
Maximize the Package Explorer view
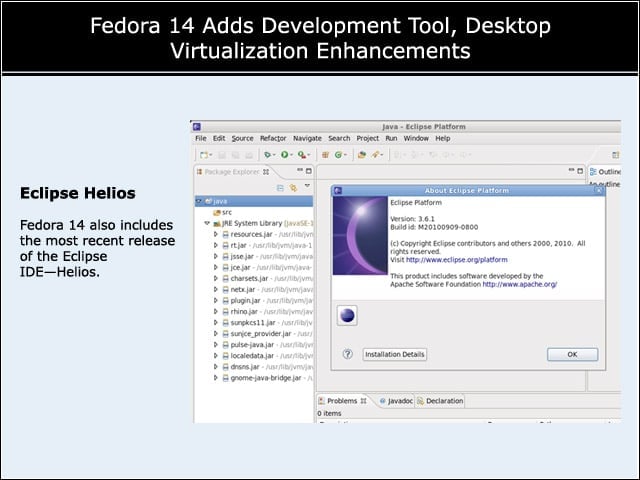(309, 171)
